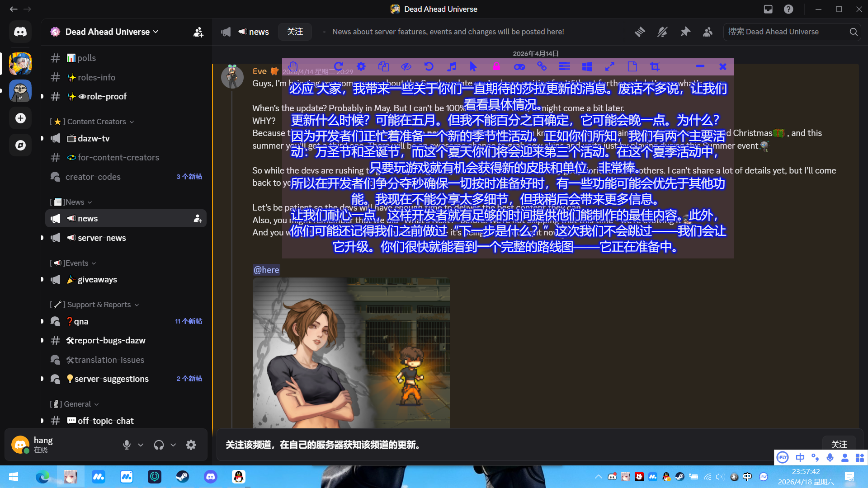Mute your microphone in the Discord user panel
This screenshot has height=488, width=868.
pyautogui.click(x=127, y=445)
